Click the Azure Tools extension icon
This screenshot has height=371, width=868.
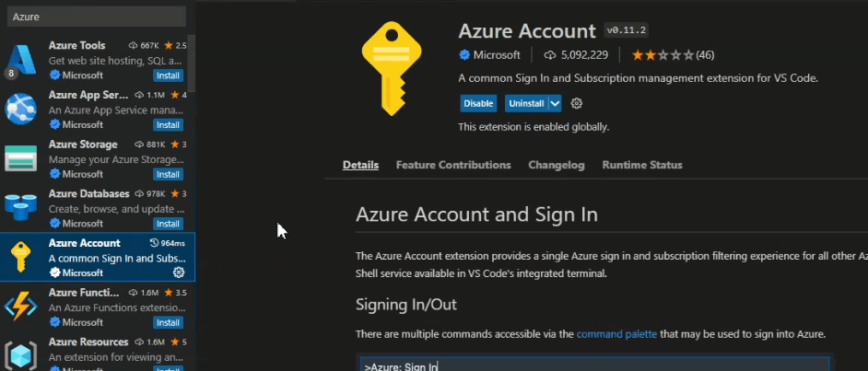21,59
